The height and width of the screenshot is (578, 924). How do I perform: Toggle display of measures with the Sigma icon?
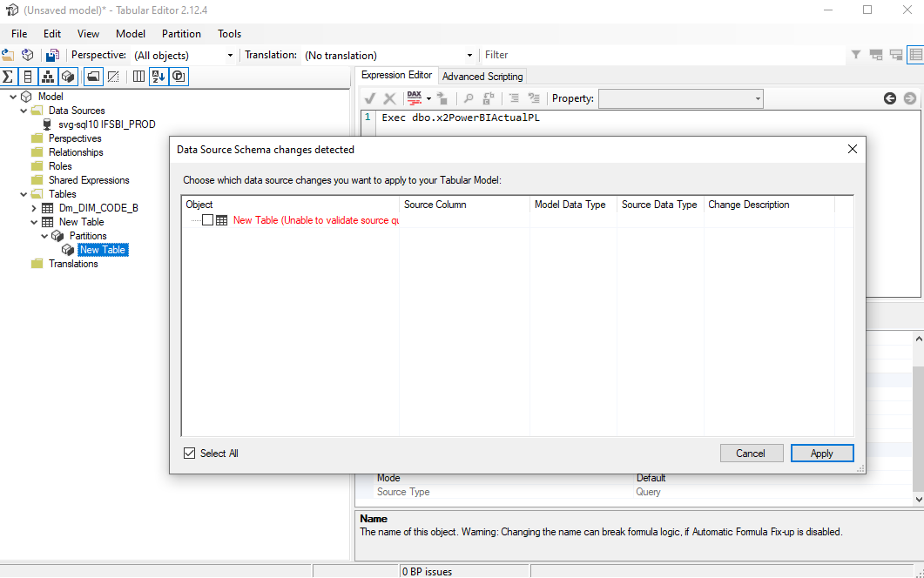(x=8, y=76)
